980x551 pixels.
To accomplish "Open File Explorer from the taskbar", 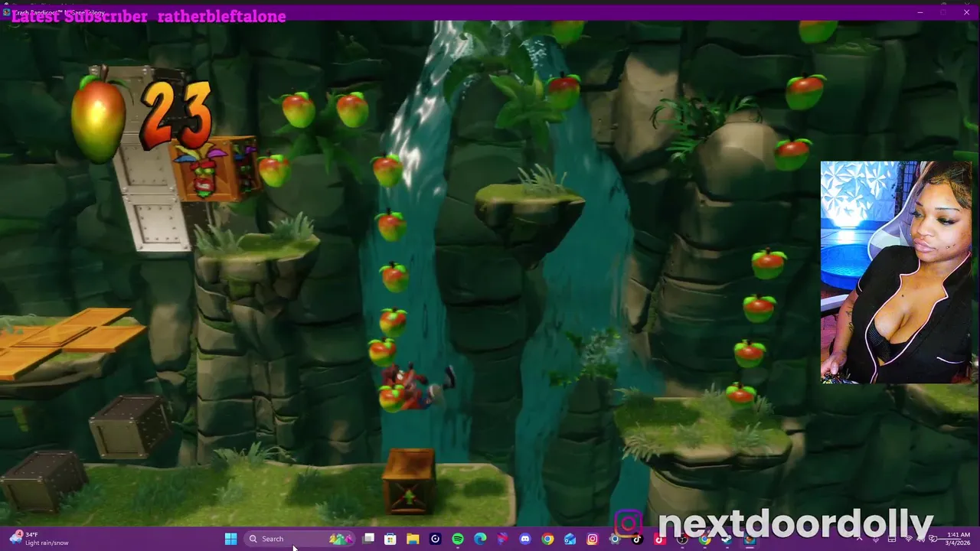I will 413,539.
